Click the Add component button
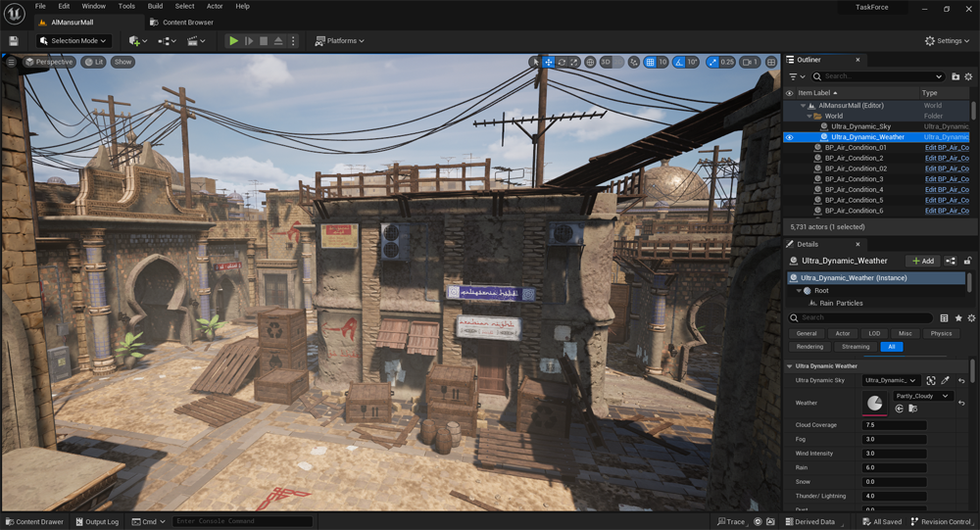980x530 pixels. coord(922,261)
